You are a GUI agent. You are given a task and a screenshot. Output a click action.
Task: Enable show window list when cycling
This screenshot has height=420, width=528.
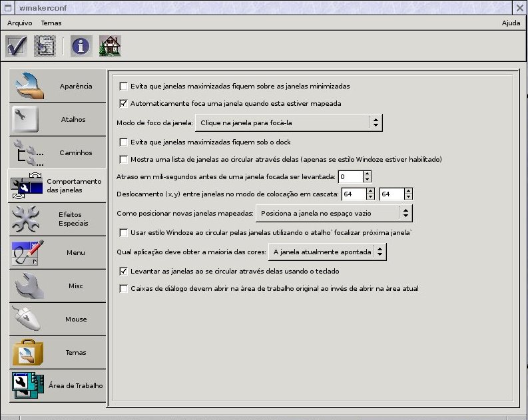[124, 160]
